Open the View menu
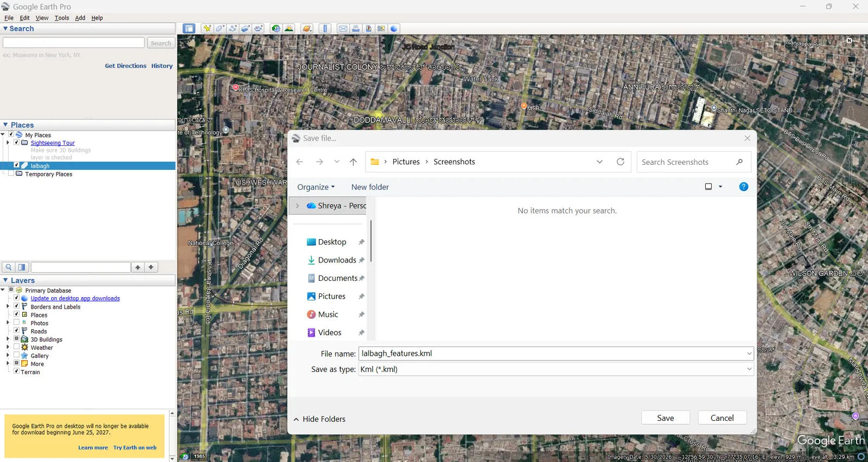 [x=42, y=18]
